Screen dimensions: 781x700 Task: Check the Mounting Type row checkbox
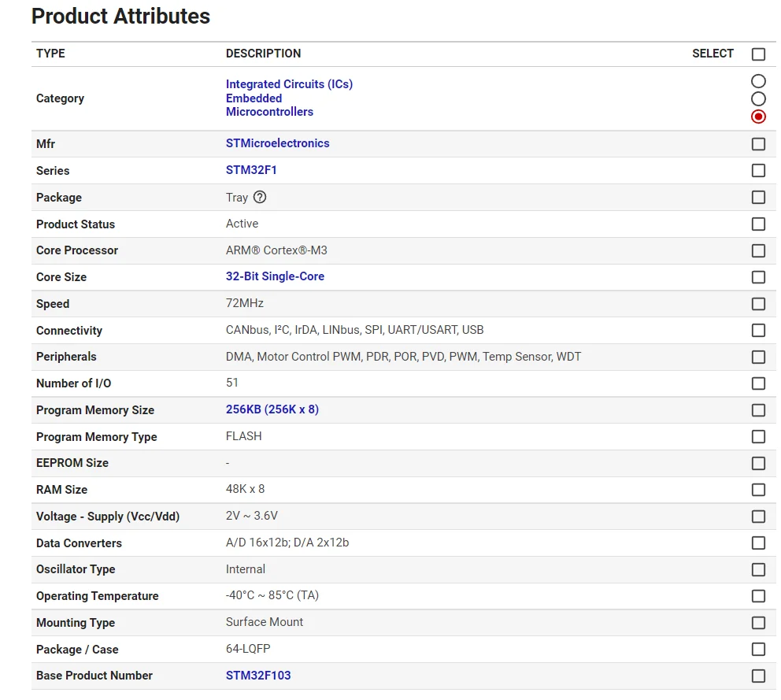point(758,623)
